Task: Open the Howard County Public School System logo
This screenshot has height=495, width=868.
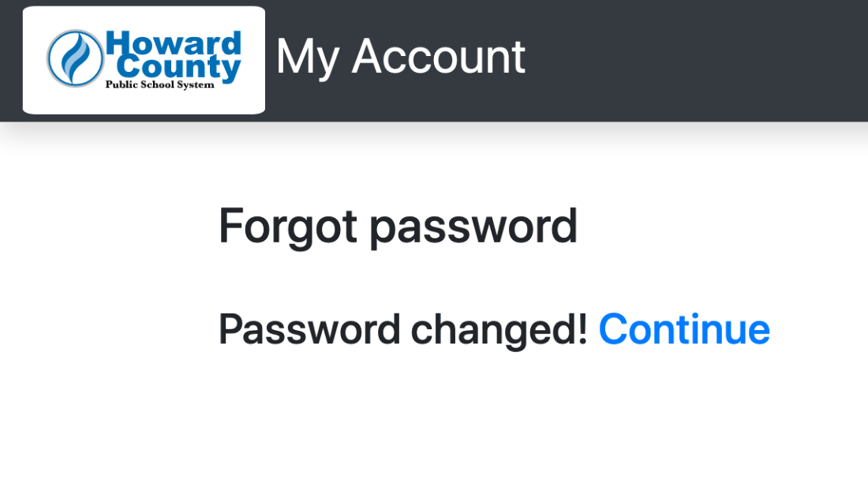Action: pos(144,58)
